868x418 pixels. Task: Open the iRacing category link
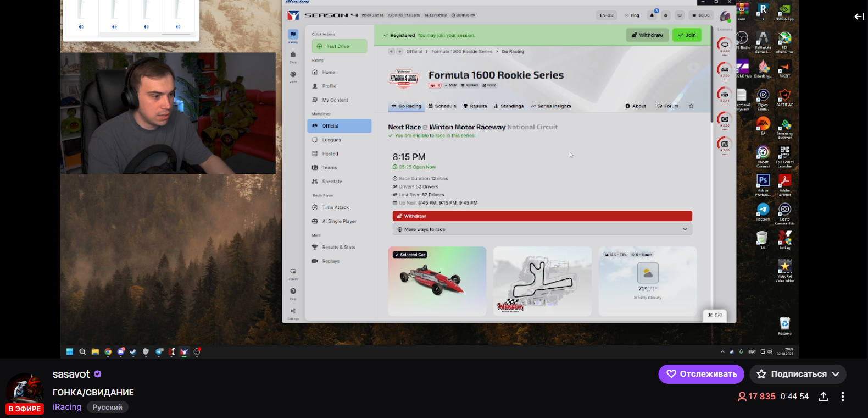[67, 407]
